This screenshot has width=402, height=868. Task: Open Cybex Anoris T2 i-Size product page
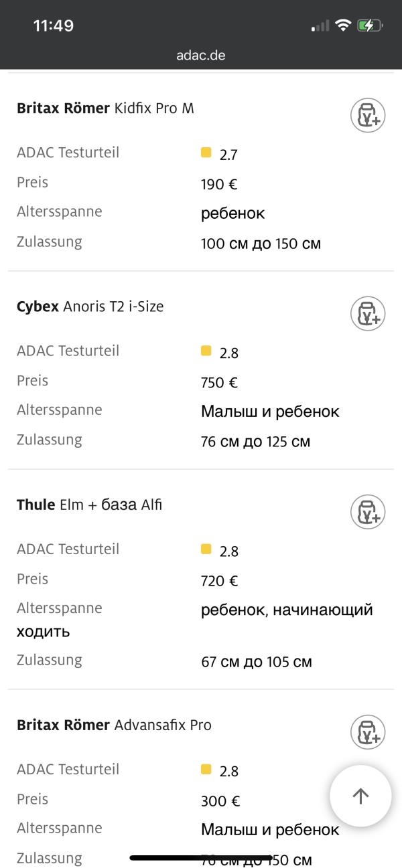point(90,307)
